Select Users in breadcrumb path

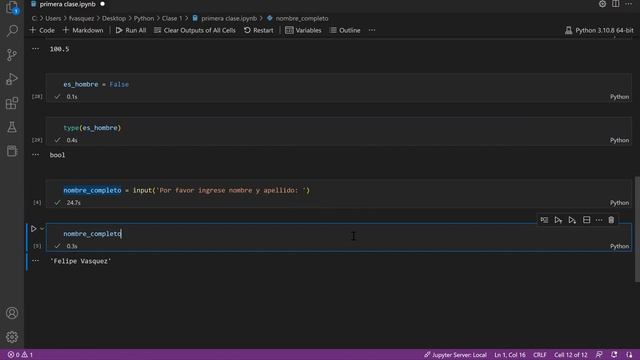[x=53, y=18]
